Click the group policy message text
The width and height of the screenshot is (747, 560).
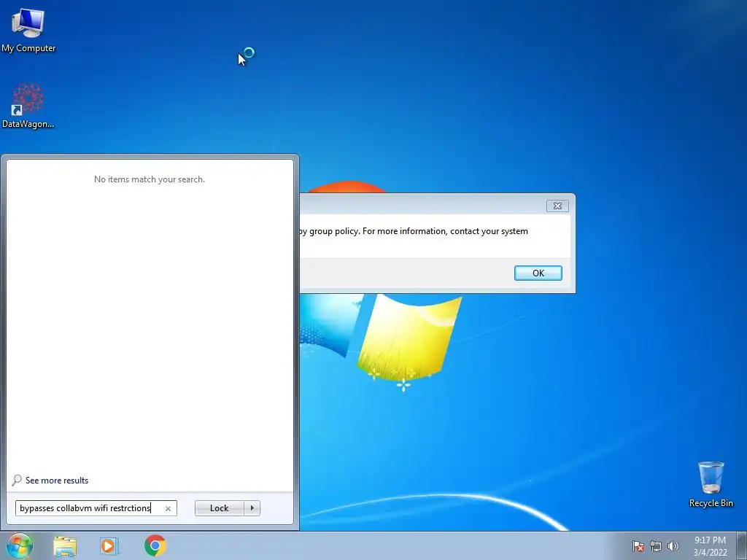coord(413,231)
